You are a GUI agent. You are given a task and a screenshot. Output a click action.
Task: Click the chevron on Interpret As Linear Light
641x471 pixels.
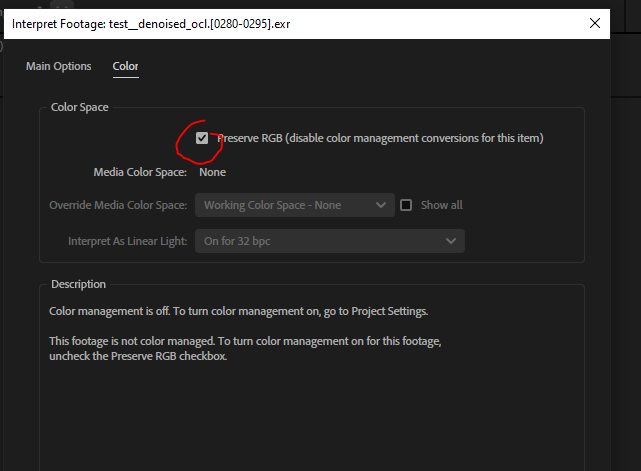coord(451,241)
